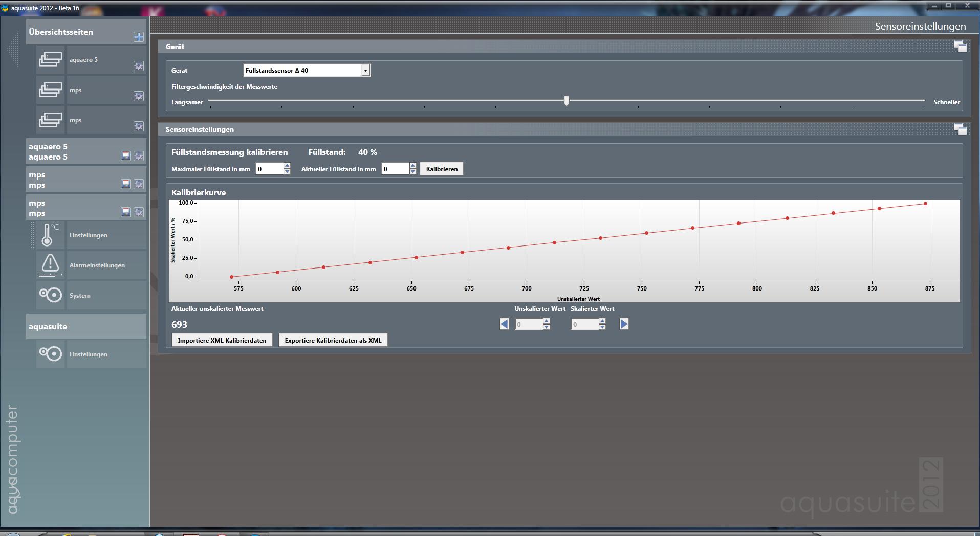This screenshot has height=536, width=980.
Task: Collapse the Gerät panel
Action: tap(960, 47)
